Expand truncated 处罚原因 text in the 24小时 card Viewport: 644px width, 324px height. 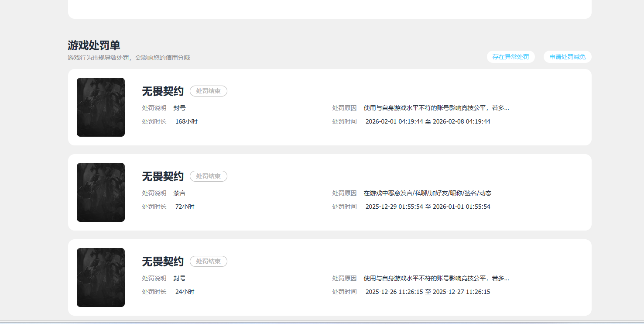coord(436,278)
